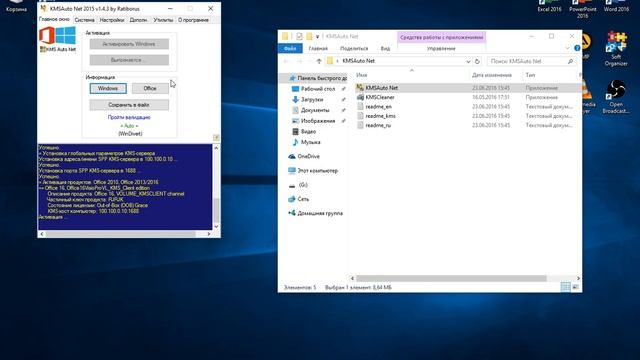Open Excel 2016 desktop shortcut
Screen dimensions: 640x360
pyautogui.click(x=549, y=6)
